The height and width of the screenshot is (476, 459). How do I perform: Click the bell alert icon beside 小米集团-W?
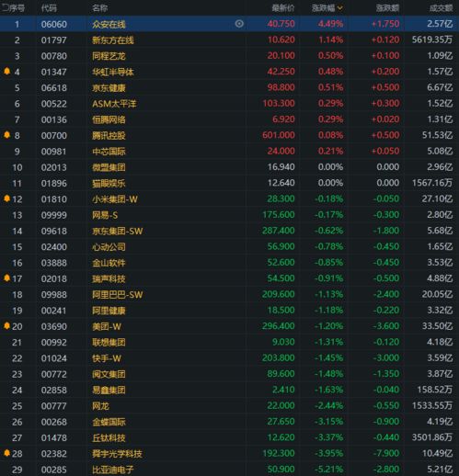(6, 198)
